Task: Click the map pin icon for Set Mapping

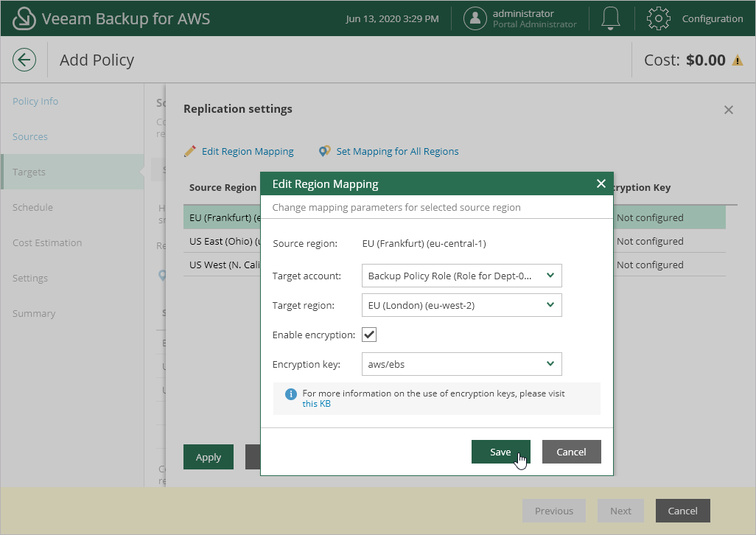Action: tap(325, 151)
